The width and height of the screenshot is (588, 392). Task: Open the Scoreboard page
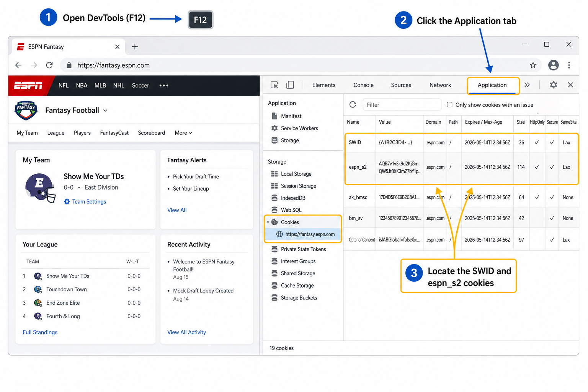click(x=152, y=133)
